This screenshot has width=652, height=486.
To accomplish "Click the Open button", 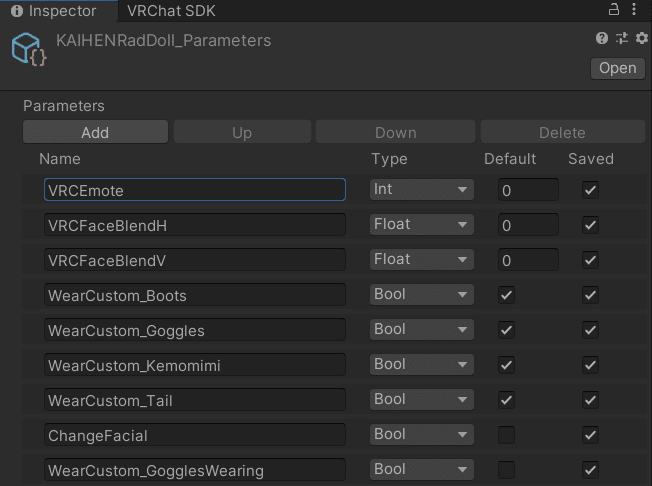I will point(617,68).
